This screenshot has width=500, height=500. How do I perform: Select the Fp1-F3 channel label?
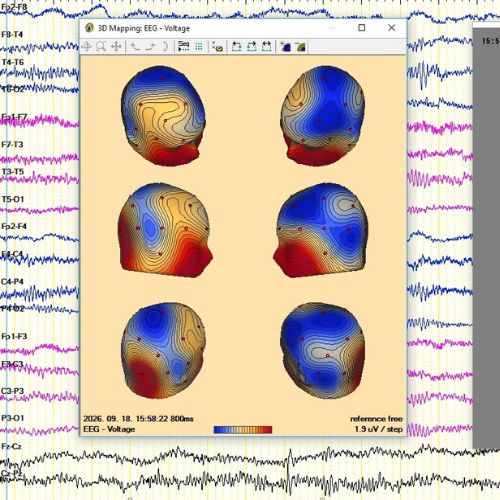[14, 336]
